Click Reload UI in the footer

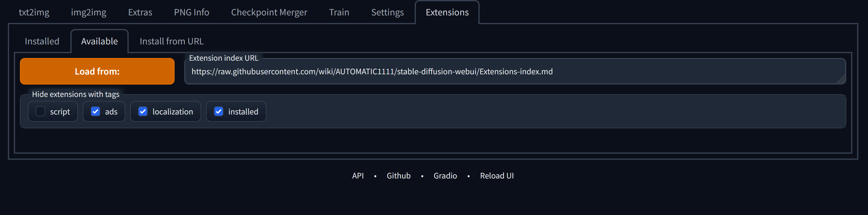tap(497, 176)
